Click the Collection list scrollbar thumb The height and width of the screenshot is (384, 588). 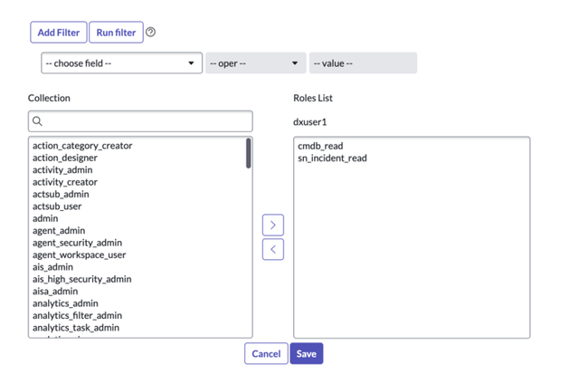tap(248, 154)
